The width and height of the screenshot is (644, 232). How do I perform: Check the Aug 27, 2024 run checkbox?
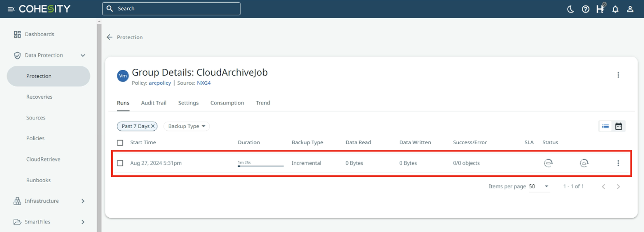120,163
